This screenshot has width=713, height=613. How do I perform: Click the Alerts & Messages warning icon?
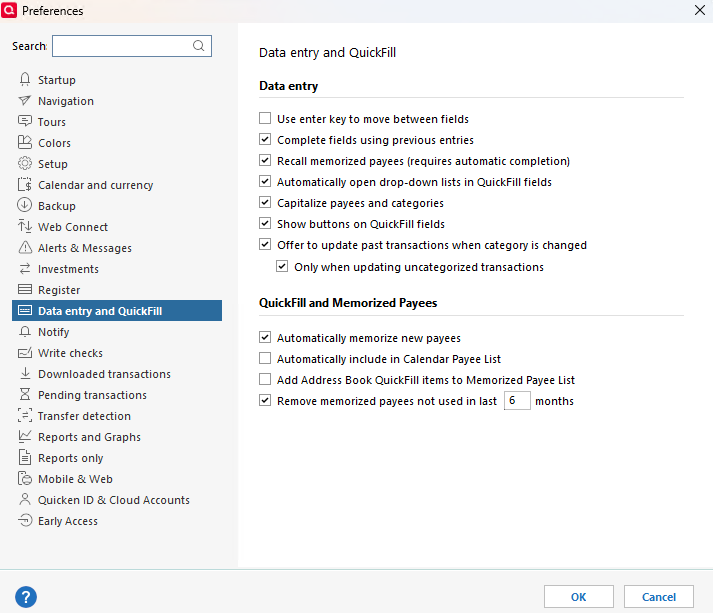25,247
